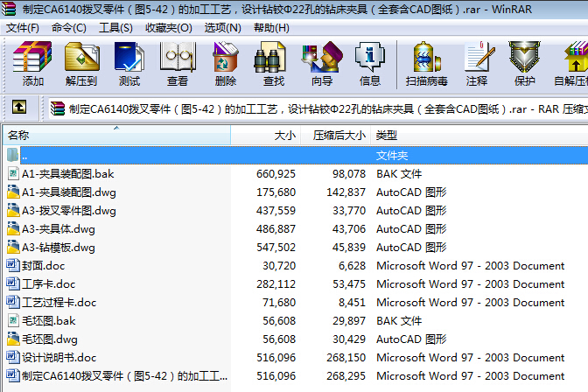The height and width of the screenshot is (392, 588).
Task: Click the 设计说明书.doc Word icon
Action: [x=13, y=357]
